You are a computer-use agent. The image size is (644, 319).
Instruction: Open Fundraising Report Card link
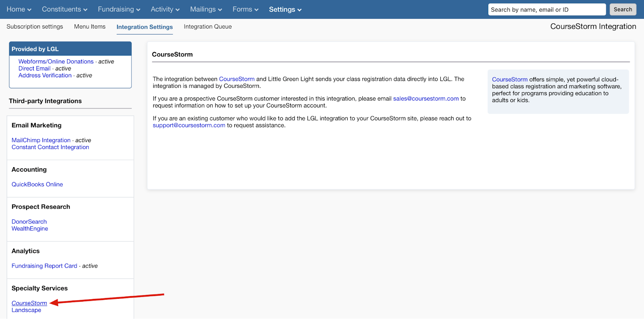point(44,266)
